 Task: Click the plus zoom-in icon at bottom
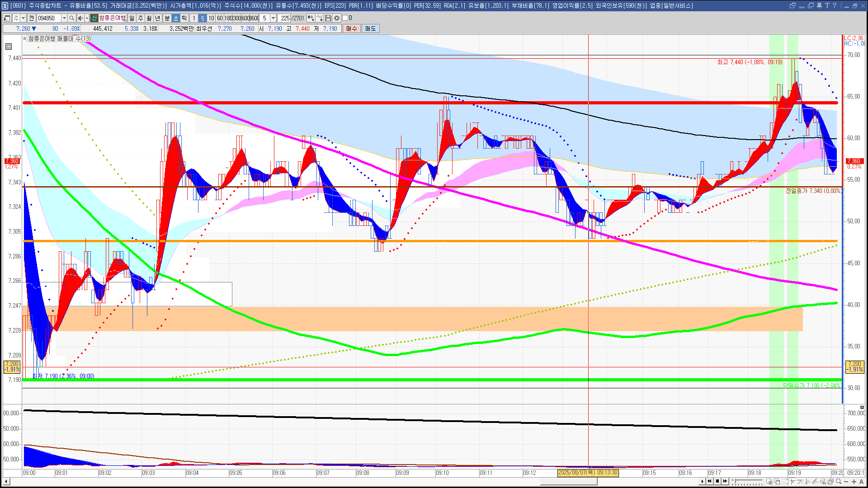tap(854, 481)
